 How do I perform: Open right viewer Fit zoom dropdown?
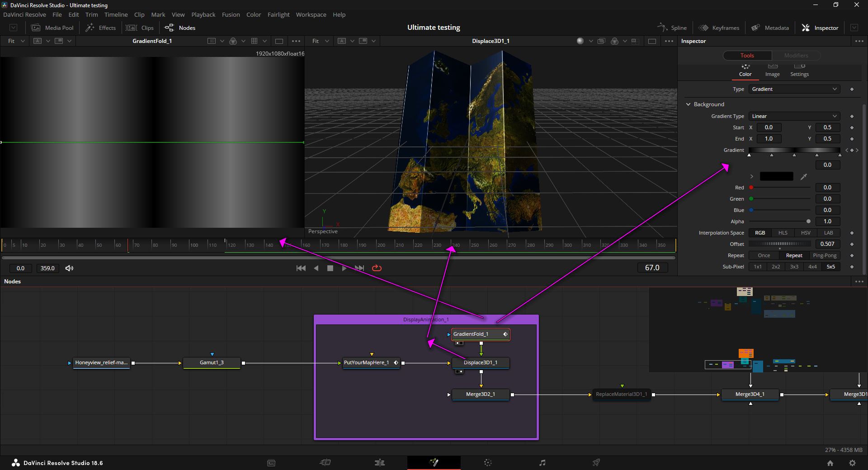pyautogui.click(x=320, y=41)
